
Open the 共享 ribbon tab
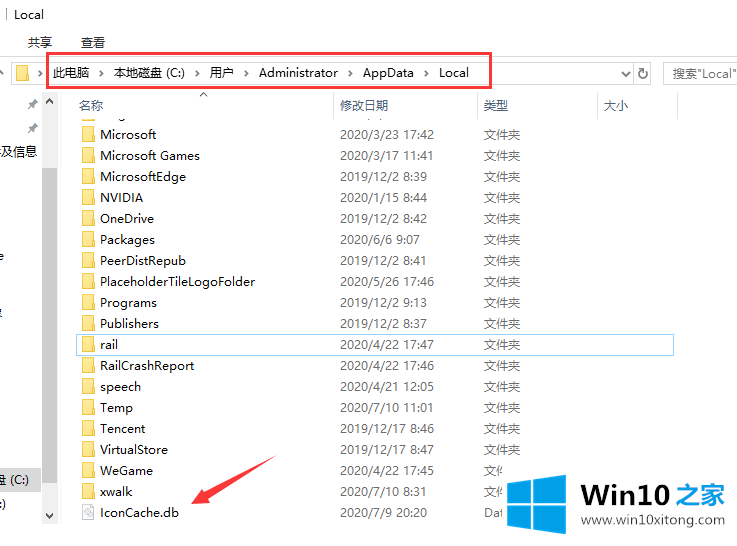coord(39,42)
